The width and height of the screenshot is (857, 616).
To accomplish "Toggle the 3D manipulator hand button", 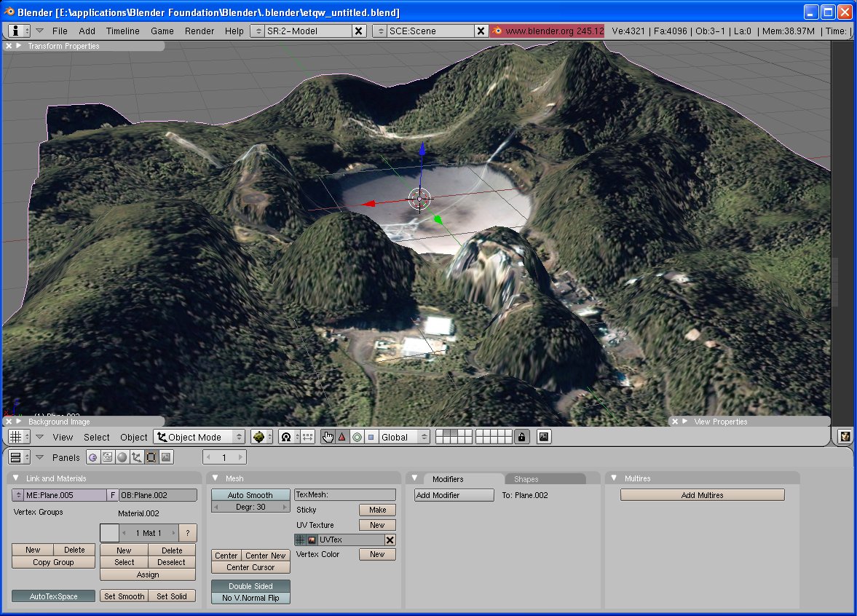I will pyautogui.click(x=328, y=437).
